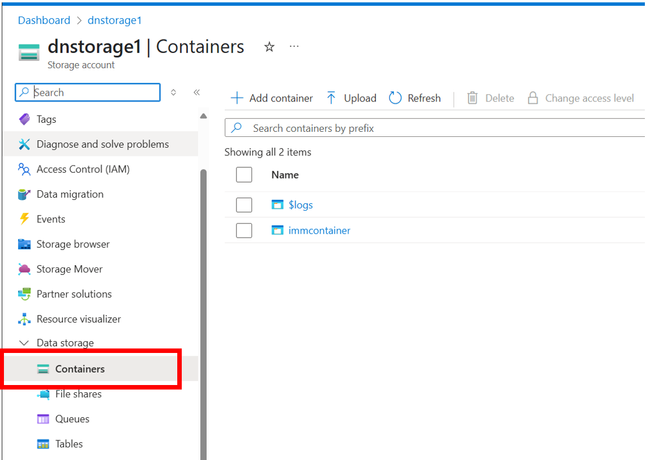This screenshot has width=646, height=460.
Task: Open Queues in the sidebar menu
Action: pos(101,419)
